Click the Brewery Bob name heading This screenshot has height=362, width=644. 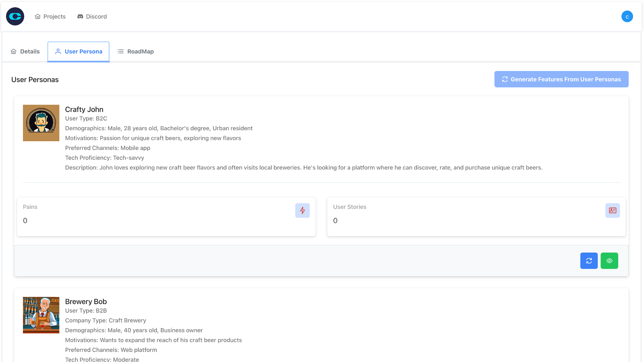86,302
